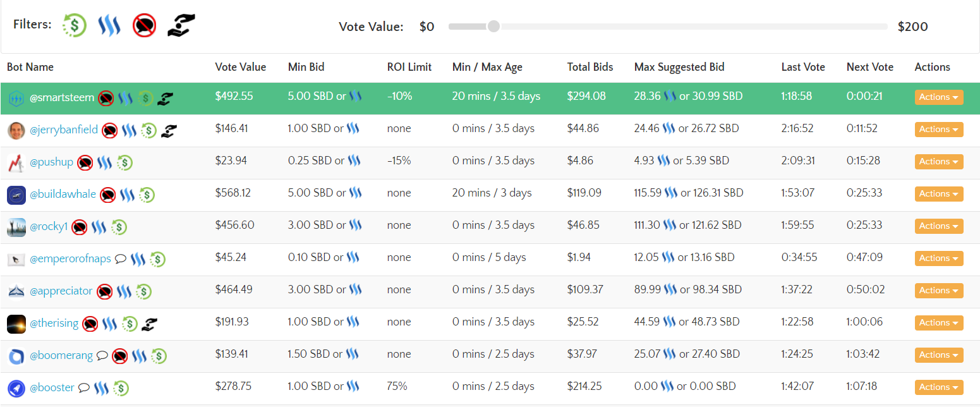Toggle the no-comments filter icon
Image resolution: width=980 pixels, height=407 pixels.
pyautogui.click(x=145, y=26)
